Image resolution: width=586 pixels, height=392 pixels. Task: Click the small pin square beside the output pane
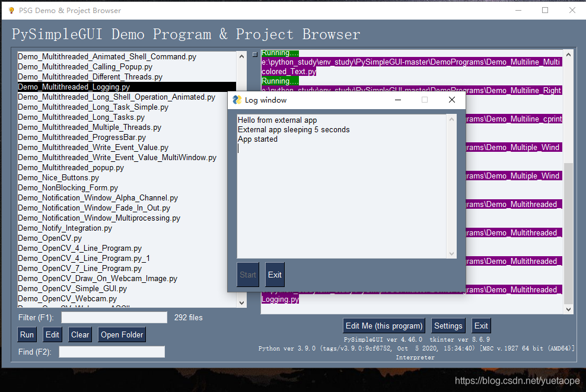pyautogui.click(x=255, y=55)
